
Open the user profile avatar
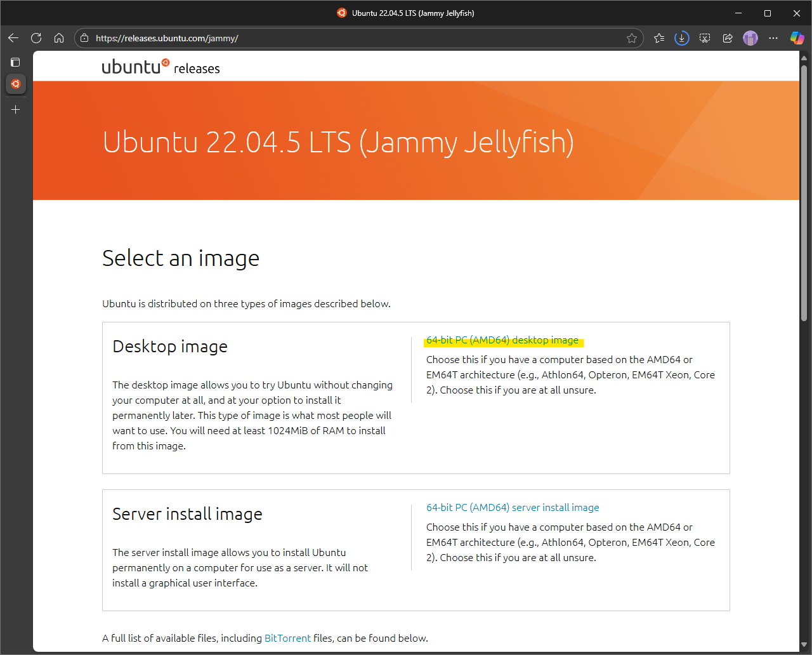pos(750,38)
